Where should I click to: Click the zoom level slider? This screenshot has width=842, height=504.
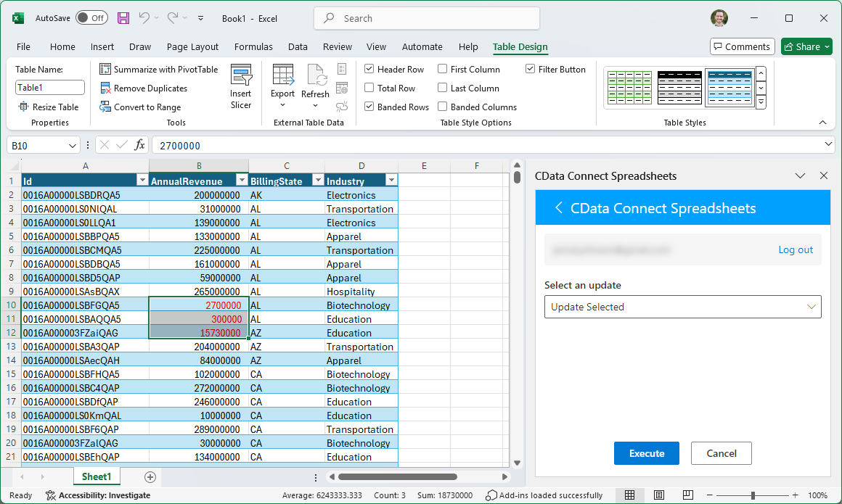pyautogui.click(x=753, y=495)
